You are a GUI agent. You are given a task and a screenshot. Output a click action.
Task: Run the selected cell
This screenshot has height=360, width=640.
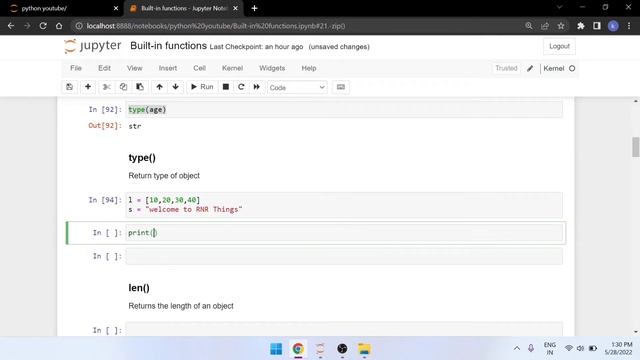(x=202, y=87)
